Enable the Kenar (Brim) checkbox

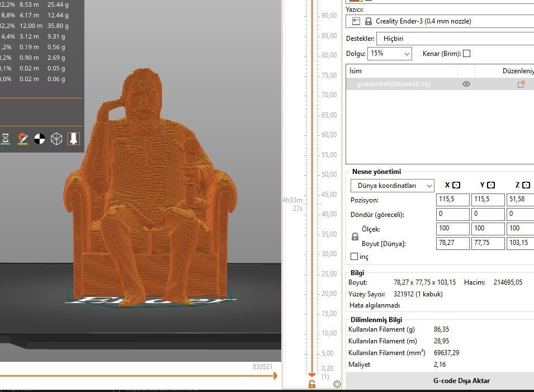467,54
